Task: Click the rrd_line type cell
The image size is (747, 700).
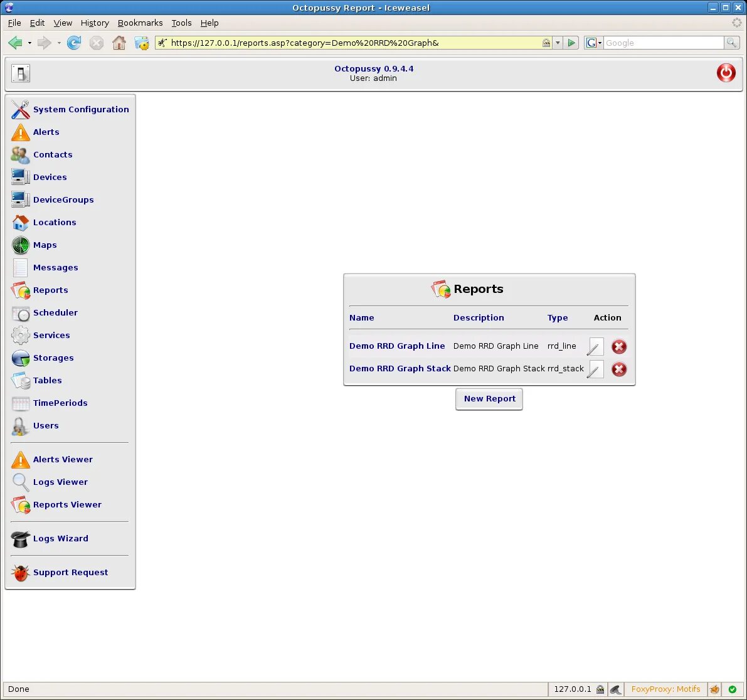Action: pyautogui.click(x=562, y=346)
